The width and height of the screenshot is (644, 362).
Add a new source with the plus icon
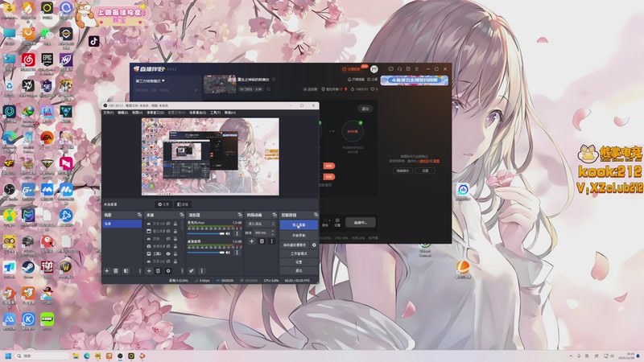[149, 271]
